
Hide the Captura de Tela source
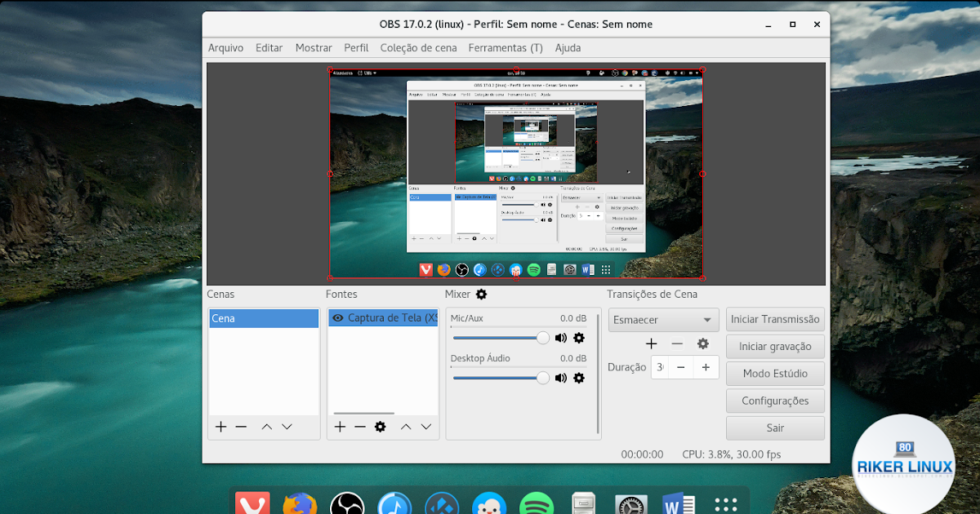(337, 318)
